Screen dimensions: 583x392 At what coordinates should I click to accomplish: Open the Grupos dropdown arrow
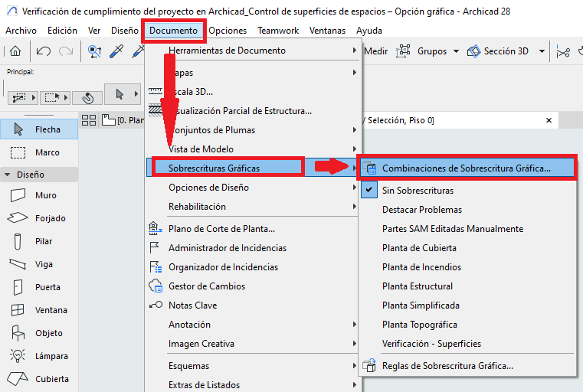tap(457, 51)
